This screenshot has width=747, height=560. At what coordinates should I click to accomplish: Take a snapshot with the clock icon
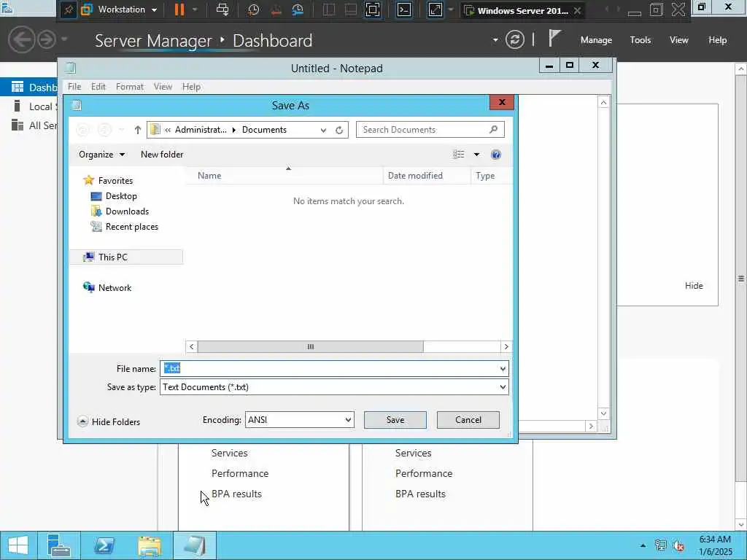coord(253,9)
